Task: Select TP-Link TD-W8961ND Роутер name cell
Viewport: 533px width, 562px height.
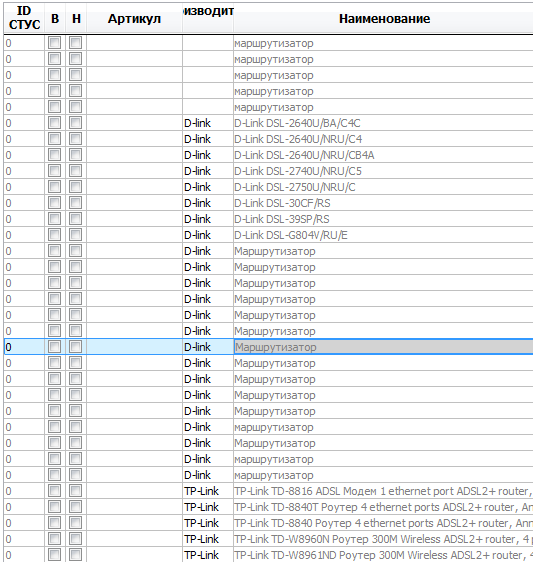Action: [x=383, y=554]
